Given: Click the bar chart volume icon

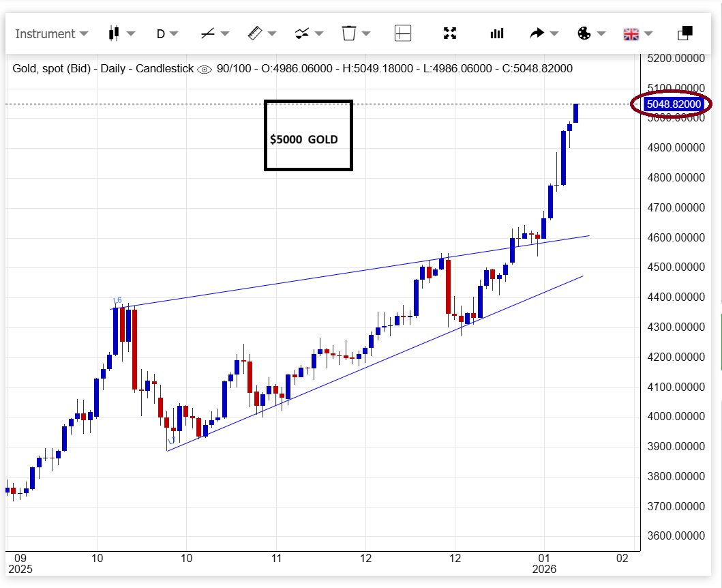Looking at the screenshot, I should coord(497,33).
